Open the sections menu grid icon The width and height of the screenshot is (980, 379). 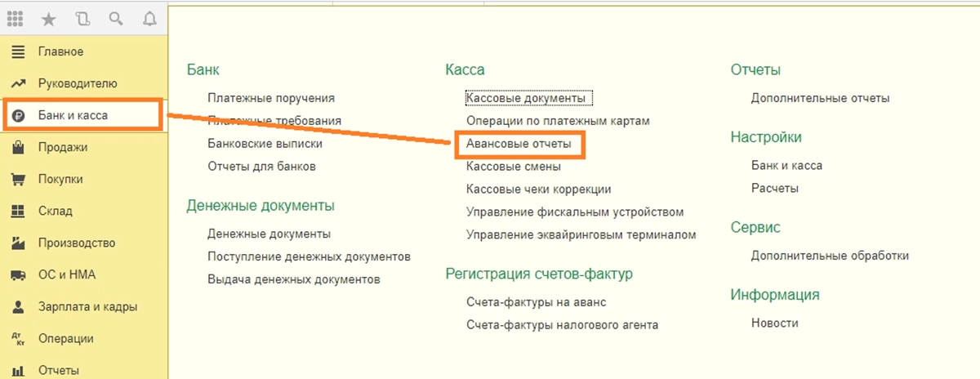point(16,17)
